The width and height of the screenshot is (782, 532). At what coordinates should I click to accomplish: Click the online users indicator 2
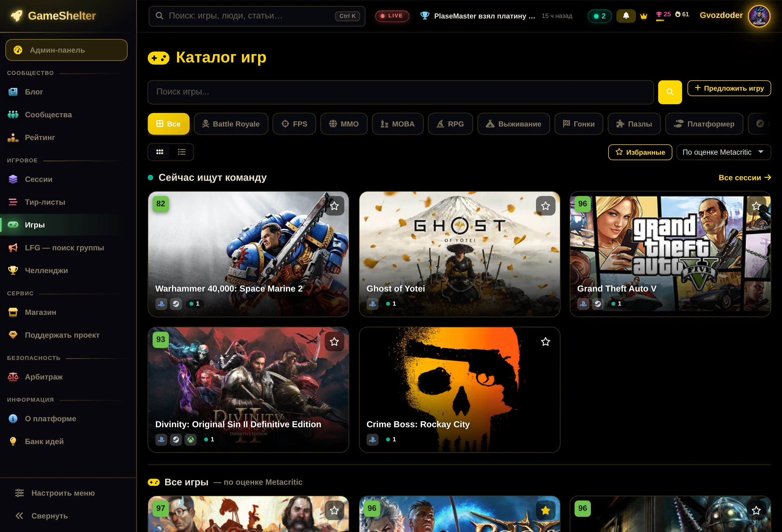click(599, 16)
